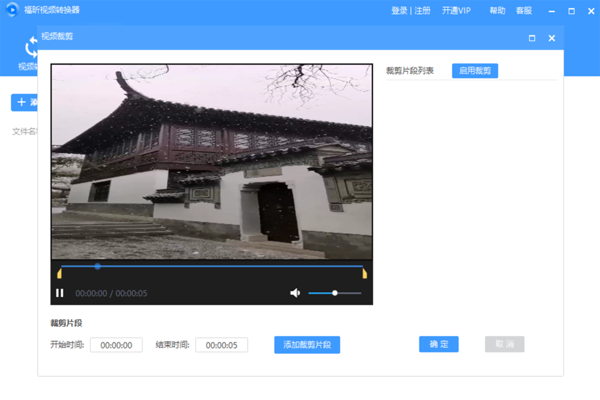Confirm with the 确定 button
Viewport: 600px width, 400px height.
[x=438, y=344]
